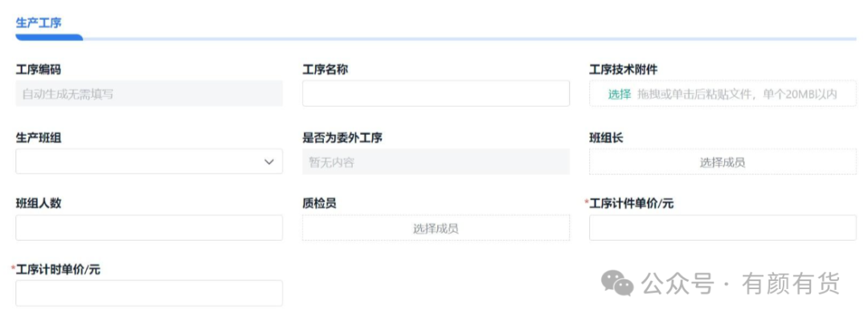Click the 是否为委外工序 暂无内容 field

coord(436,161)
